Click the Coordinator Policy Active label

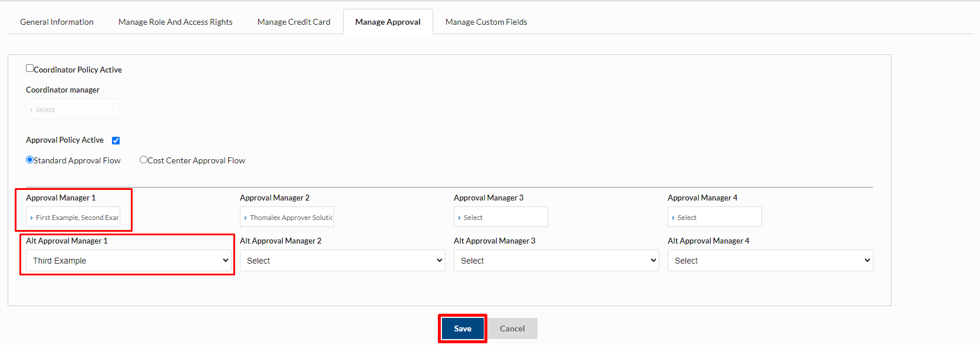[x=78, y=70]
